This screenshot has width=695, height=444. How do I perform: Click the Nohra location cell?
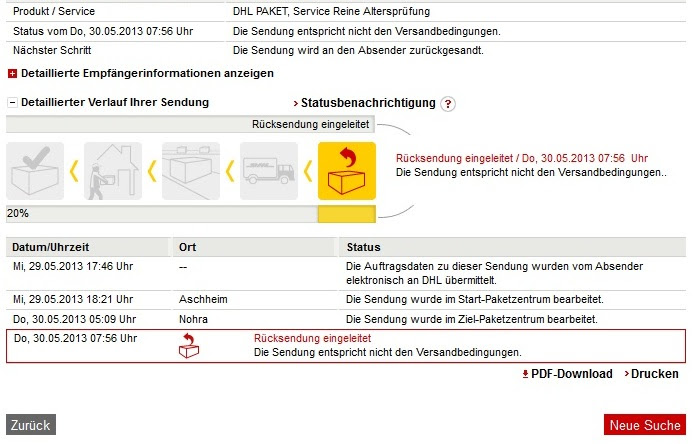[193, 319]
